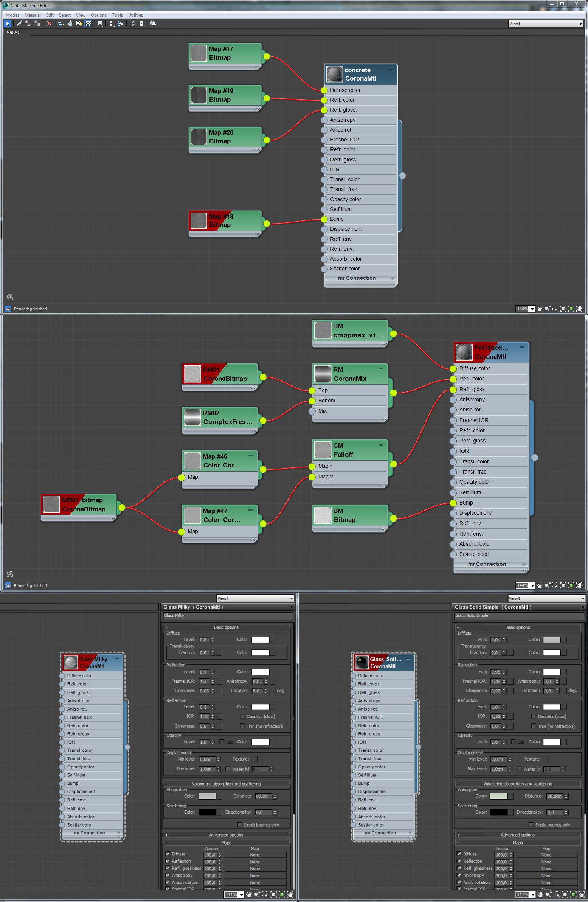
Task: Click Show Shaded Material in Viewport icon
Action: tap(79, 23)
